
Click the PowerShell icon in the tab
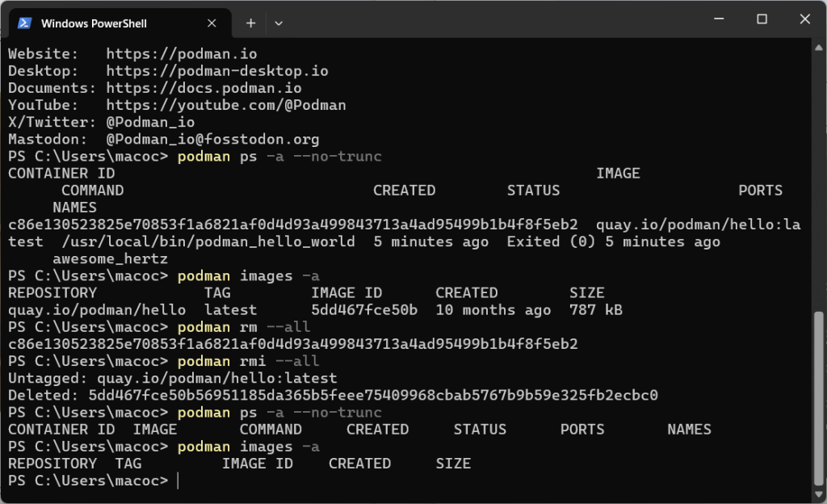tap(25, 23)
